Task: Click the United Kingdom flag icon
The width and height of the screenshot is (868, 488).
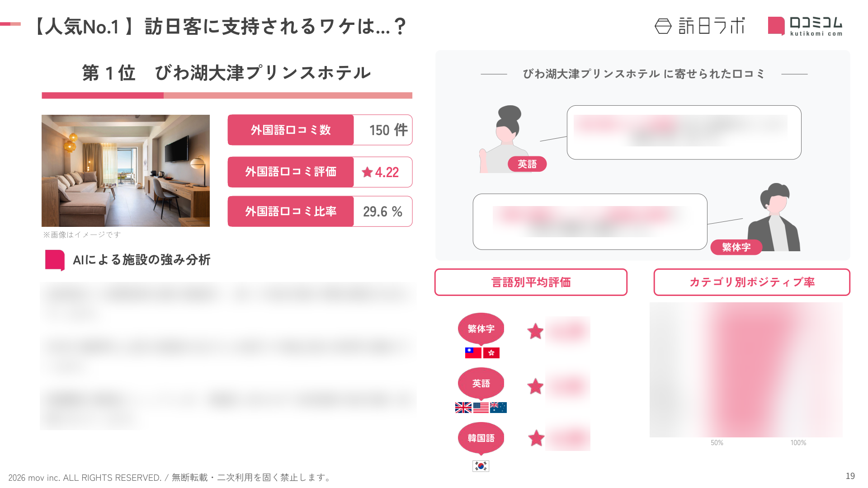Action: 463,408
